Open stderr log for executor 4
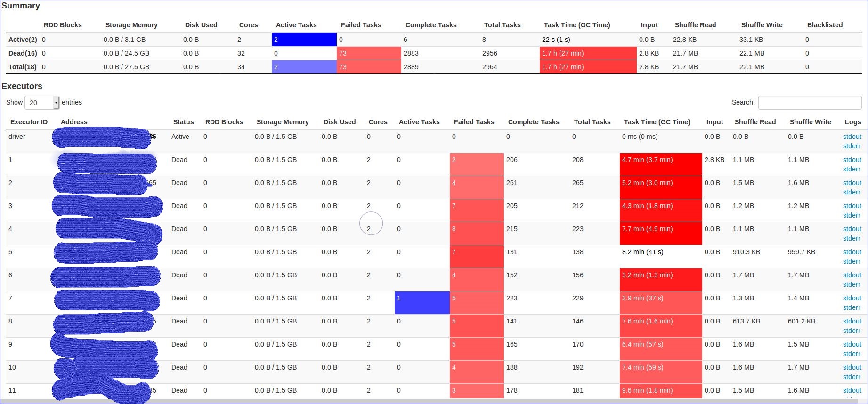The width and height of the screenshot is (868, 404). click(x=852, y=238)
